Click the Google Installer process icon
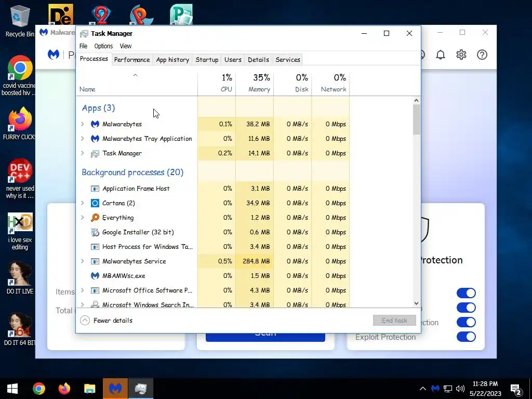 click(x=95, y=232)
